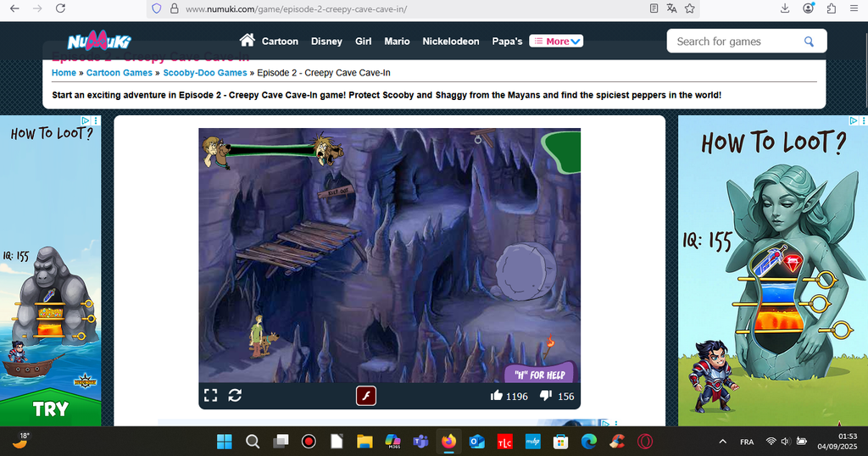Open the Firefox account avatar icon
Screen dimensions: 868x456
pyautogui.click(x=808, y=8)
